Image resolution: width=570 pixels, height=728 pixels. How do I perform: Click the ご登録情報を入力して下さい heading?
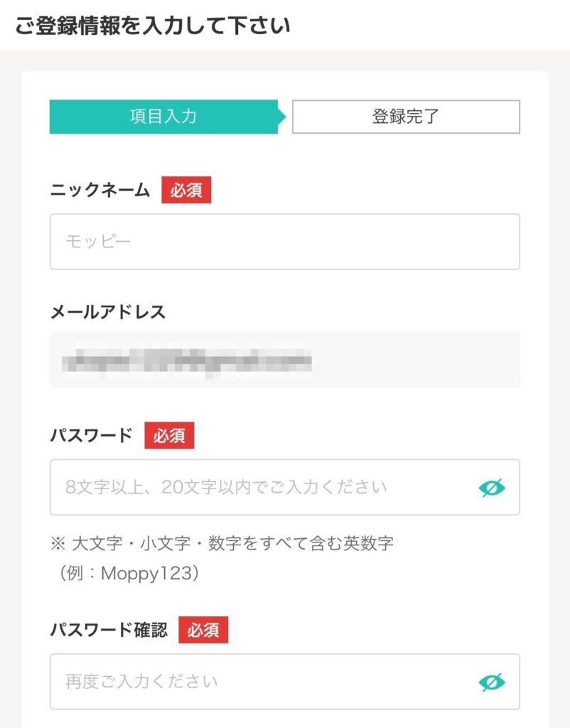pos(152,26)
